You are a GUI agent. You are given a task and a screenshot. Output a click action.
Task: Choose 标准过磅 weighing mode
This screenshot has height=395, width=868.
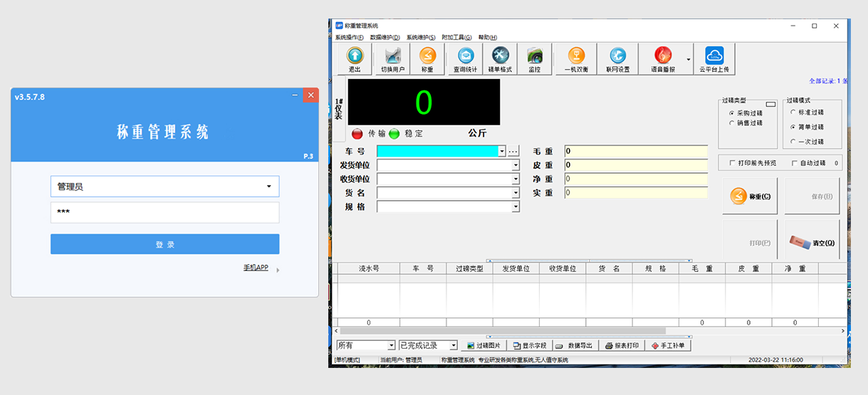click(x=794, y=112)
